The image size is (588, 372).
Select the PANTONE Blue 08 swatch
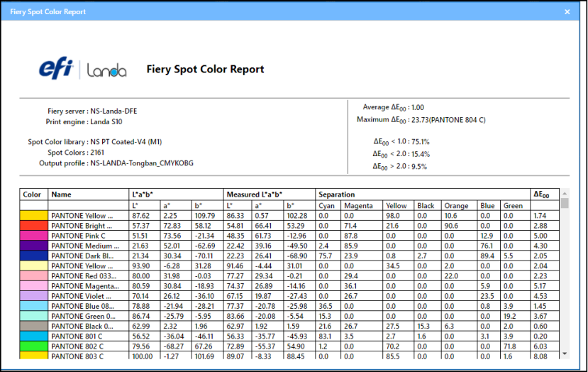pos(33,306)
